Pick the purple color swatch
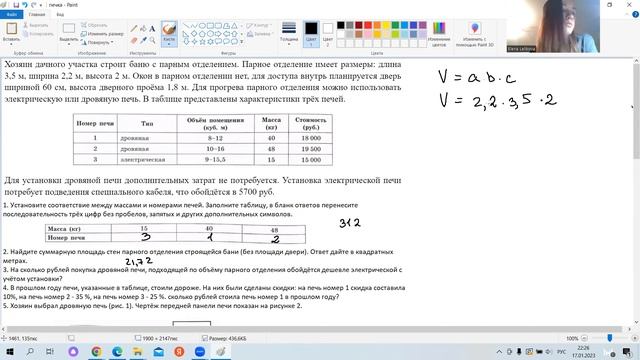Image resolution: width=640 pixels, height=360 pixels. [x=422, y=25]
